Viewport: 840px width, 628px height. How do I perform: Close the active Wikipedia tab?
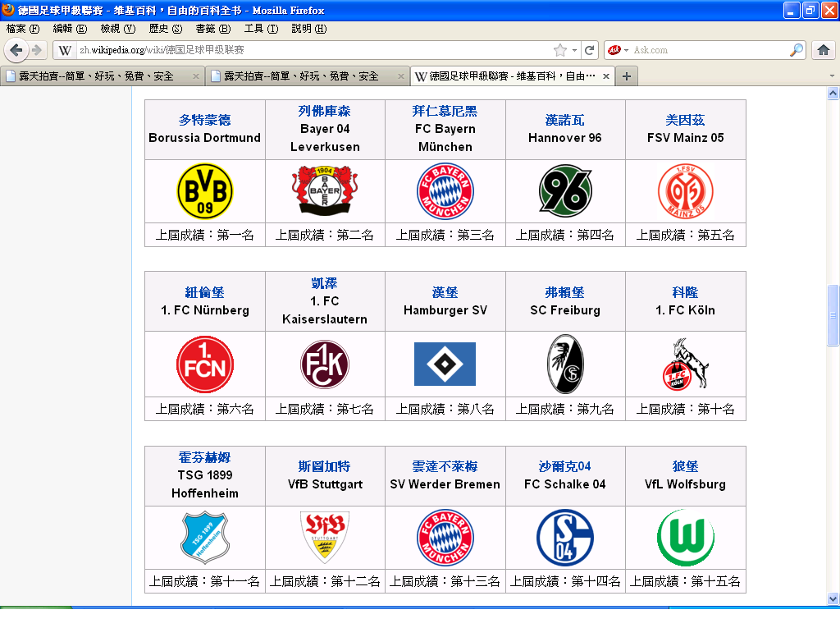[x=606, y=76]
